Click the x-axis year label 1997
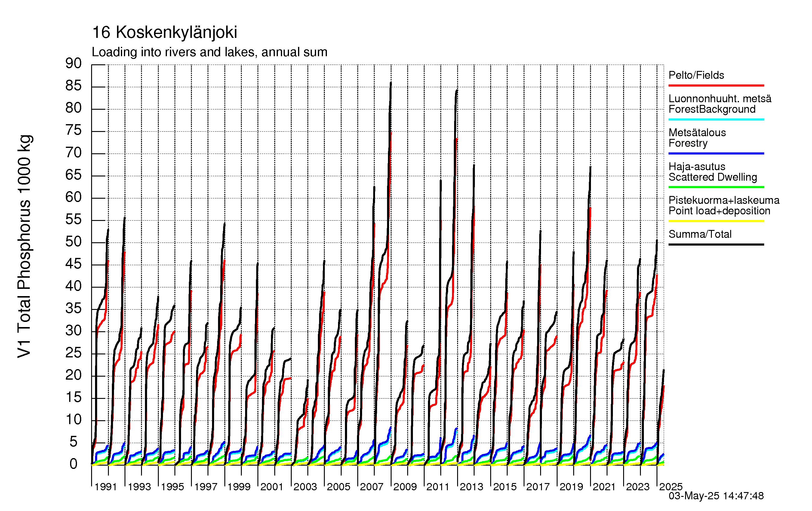Screen dimensions: 812x511 pyautogui.click(x=206, y=487)
